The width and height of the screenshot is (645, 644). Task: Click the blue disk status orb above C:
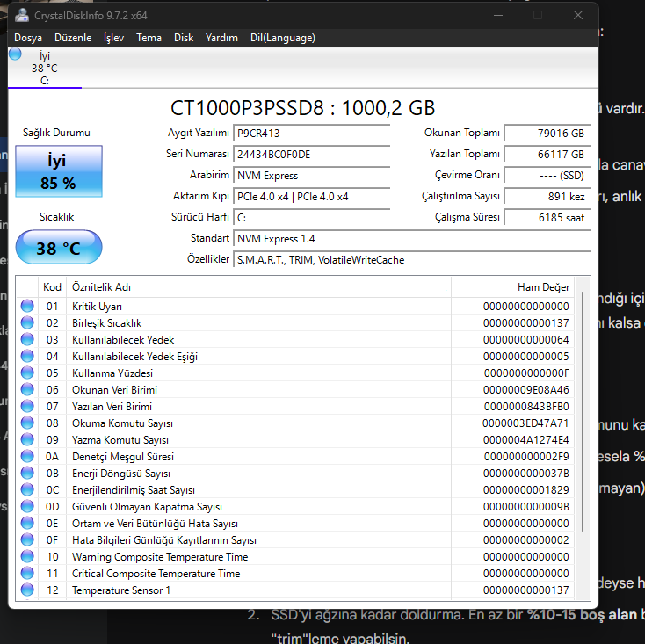click(15, 54)
